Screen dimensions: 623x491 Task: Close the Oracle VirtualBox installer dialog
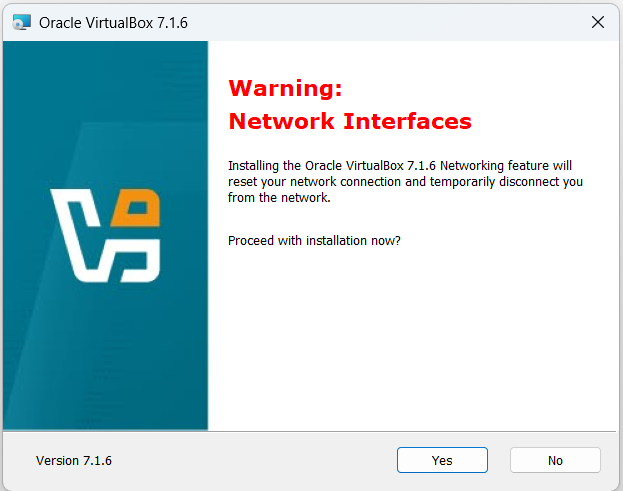tap(598, 22)
